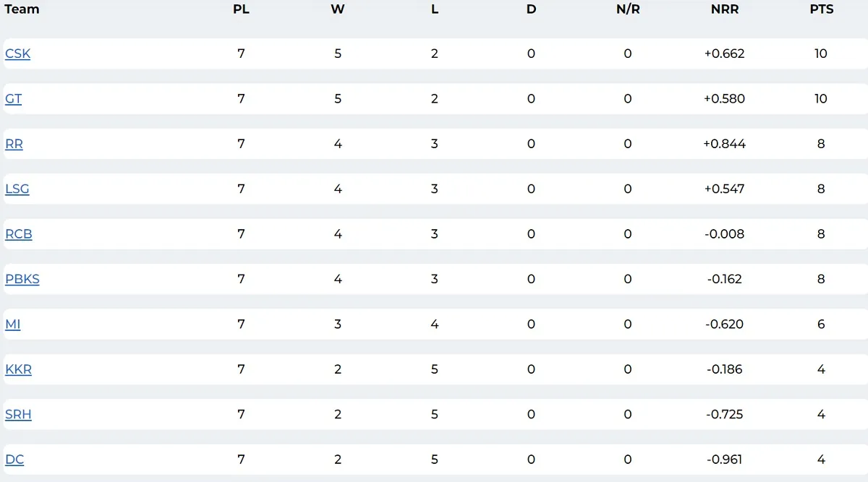Click DC's net run rate -0.961
The height and width of the screenshot is (482, 868).
click(724, 460)
